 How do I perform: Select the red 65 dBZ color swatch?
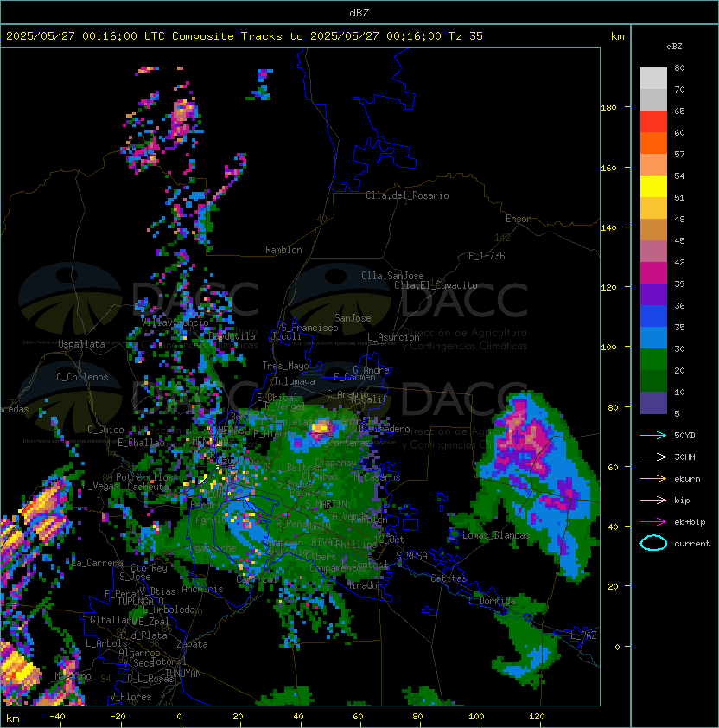click(653, 122)
